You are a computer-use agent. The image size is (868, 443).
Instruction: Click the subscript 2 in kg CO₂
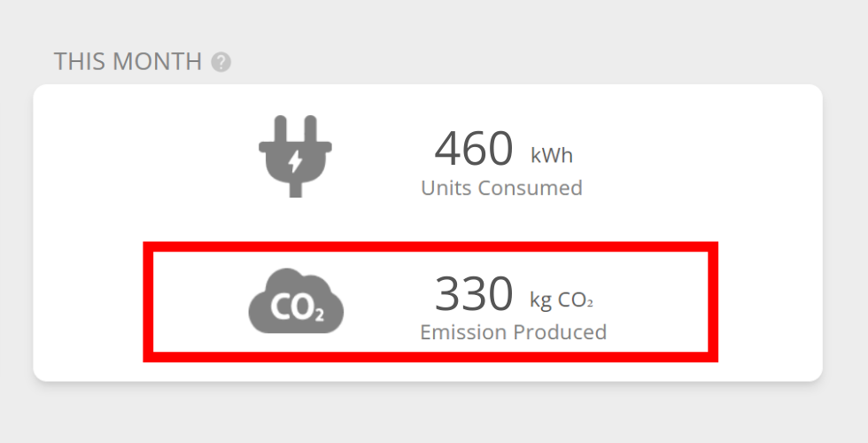(x=589, y=305)
